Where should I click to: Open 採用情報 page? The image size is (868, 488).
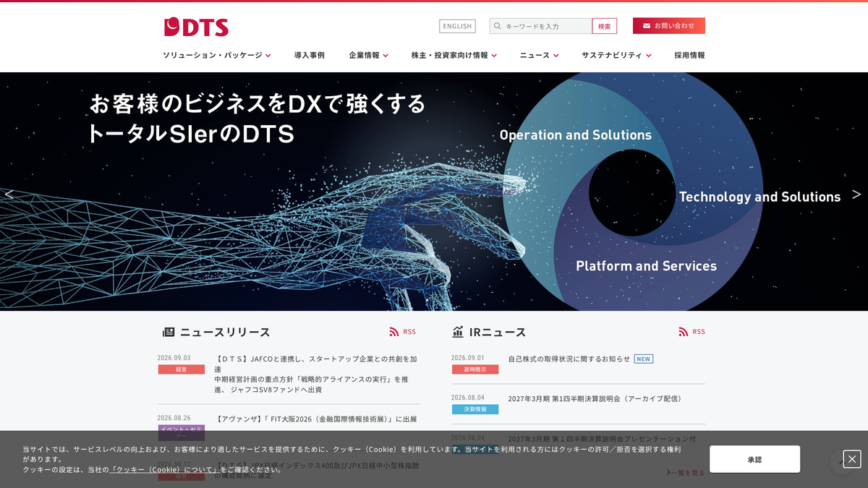pyautogui.click(x=689, y=55)
